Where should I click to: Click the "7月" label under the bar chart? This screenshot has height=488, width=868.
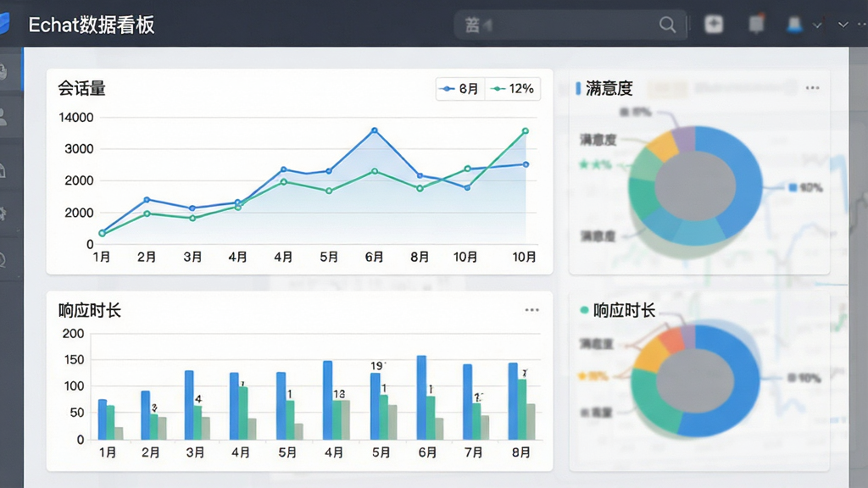tap(473, 452)
